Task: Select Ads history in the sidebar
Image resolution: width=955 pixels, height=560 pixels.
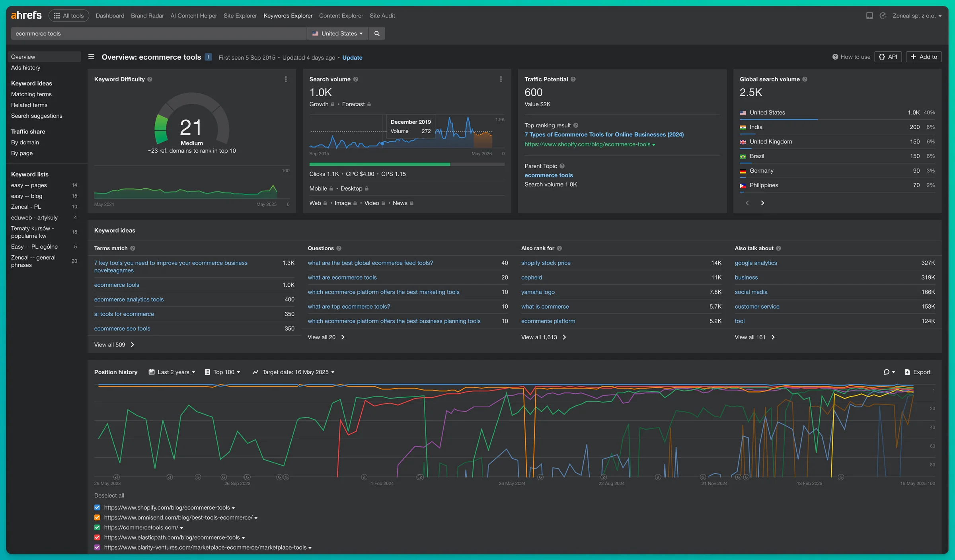Action: click(25, 68)
